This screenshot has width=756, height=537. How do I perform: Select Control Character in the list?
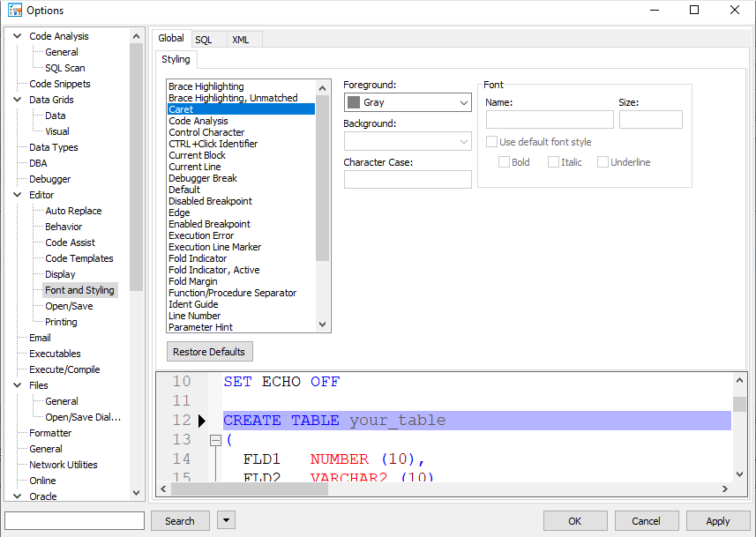[x=241, y=132]
